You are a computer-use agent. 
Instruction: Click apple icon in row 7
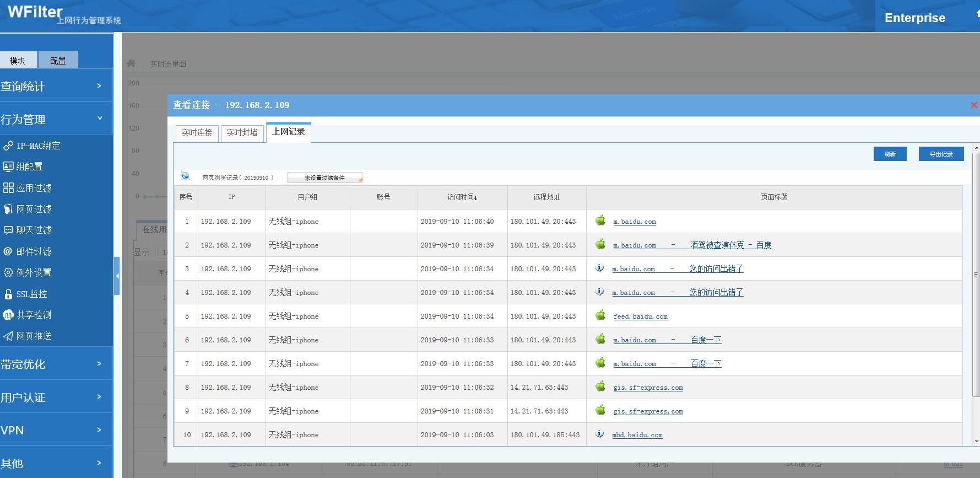point(600,363)
